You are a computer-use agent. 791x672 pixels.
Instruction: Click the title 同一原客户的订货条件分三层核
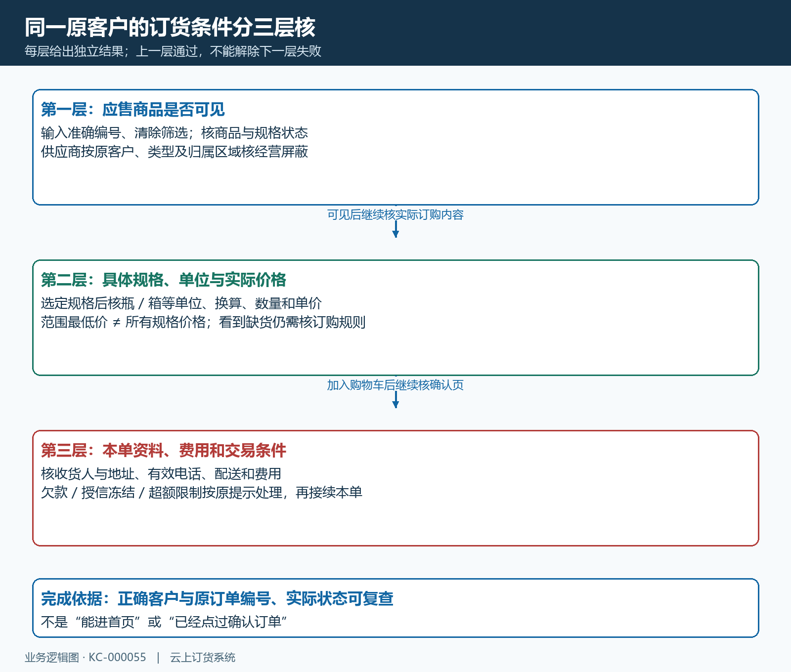[170, 27]
